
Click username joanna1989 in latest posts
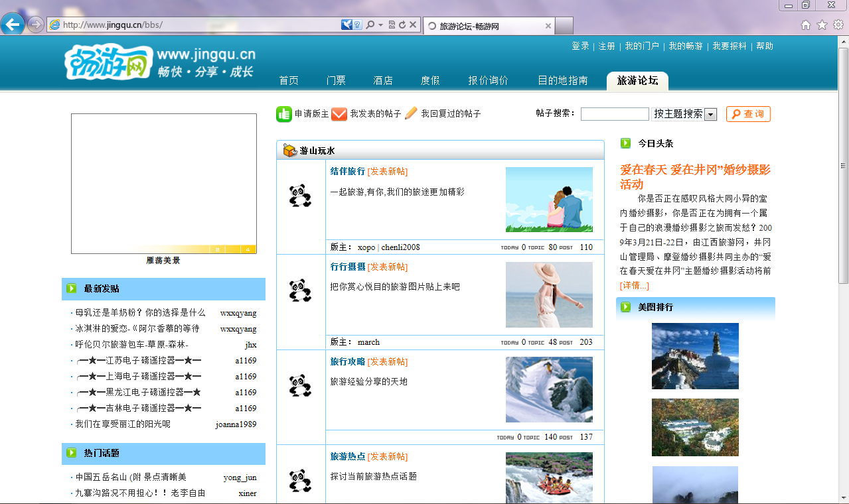tap(236, 424)
